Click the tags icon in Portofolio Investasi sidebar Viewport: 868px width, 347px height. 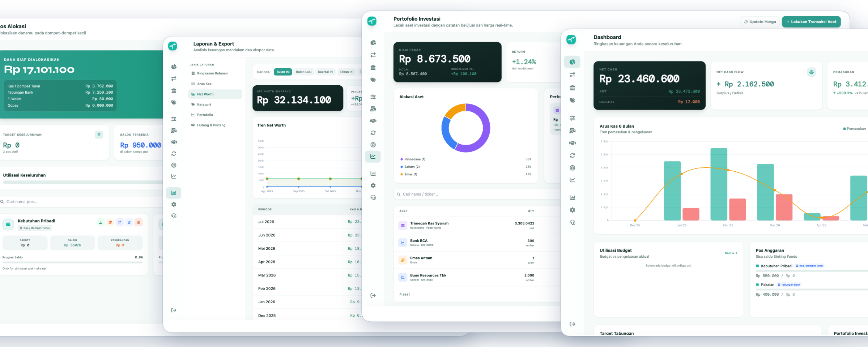coord(373,80)
